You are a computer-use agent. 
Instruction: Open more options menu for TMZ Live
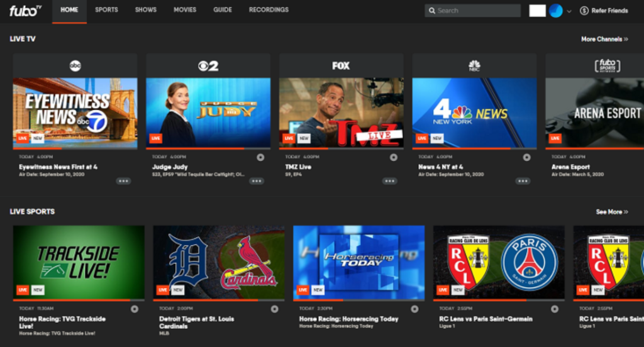pyautogui.click(x=389, y=181)
